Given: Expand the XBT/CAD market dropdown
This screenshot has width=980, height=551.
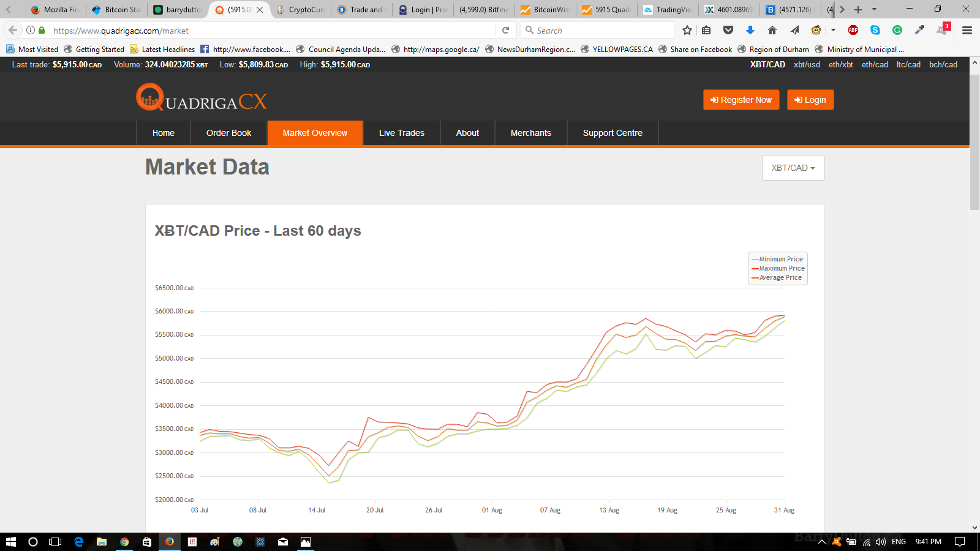Looking at the screenshot, I should point(793,168).
